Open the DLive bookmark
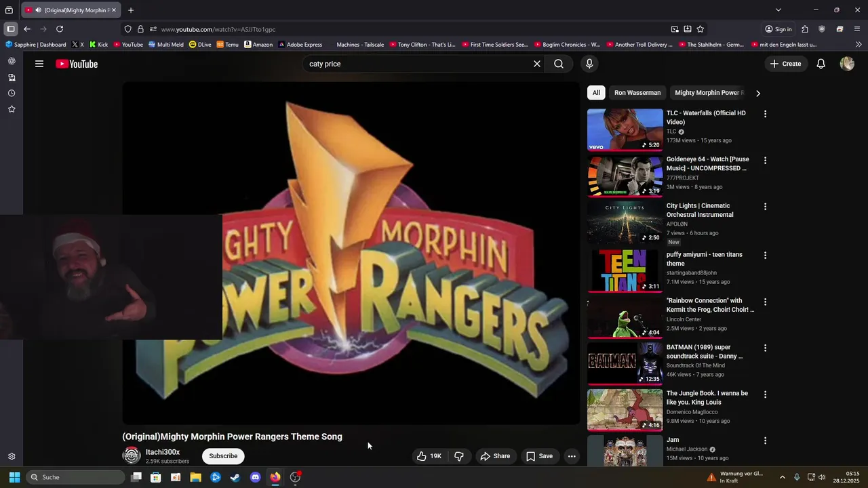 pyautogui.click(x=200, y=45)
